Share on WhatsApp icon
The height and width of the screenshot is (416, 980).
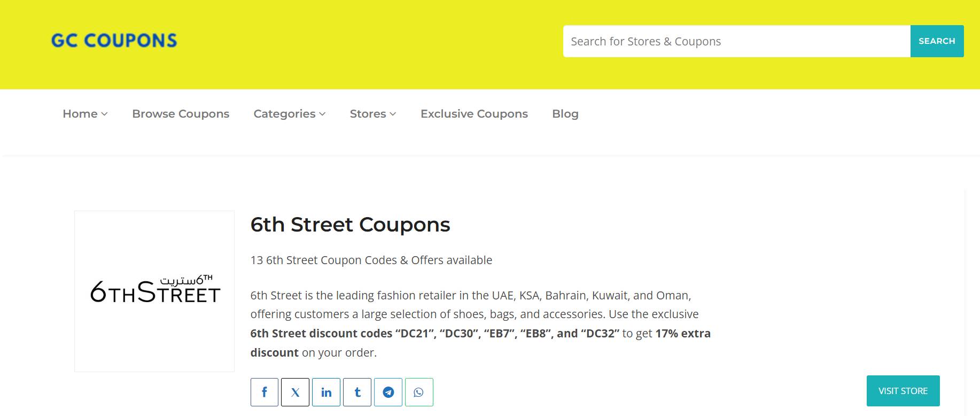click(419, 392)
